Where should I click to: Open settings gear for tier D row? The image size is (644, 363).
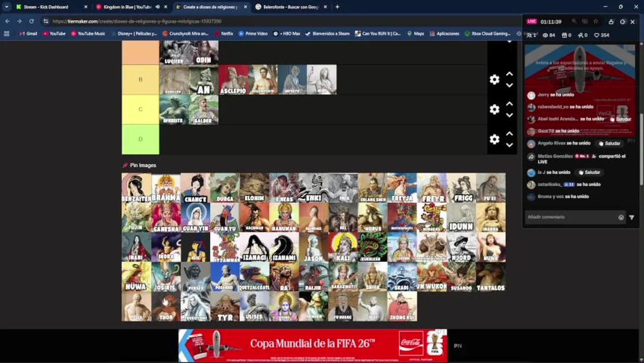coord(494,139)
